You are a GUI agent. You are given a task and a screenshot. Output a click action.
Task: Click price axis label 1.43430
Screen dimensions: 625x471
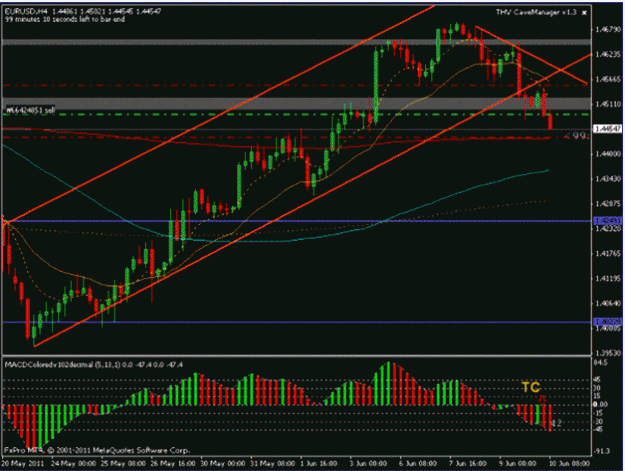608,179
